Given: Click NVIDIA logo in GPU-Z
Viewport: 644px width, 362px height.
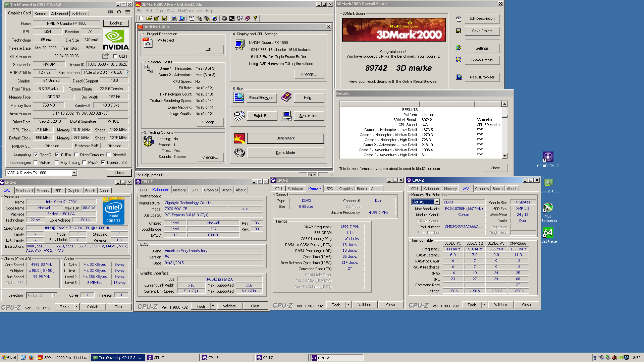Looking at the screenshot, I should click(116, 40).
